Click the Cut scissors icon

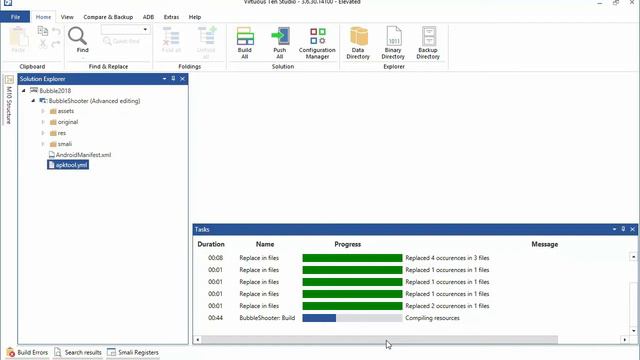point(43,44)
